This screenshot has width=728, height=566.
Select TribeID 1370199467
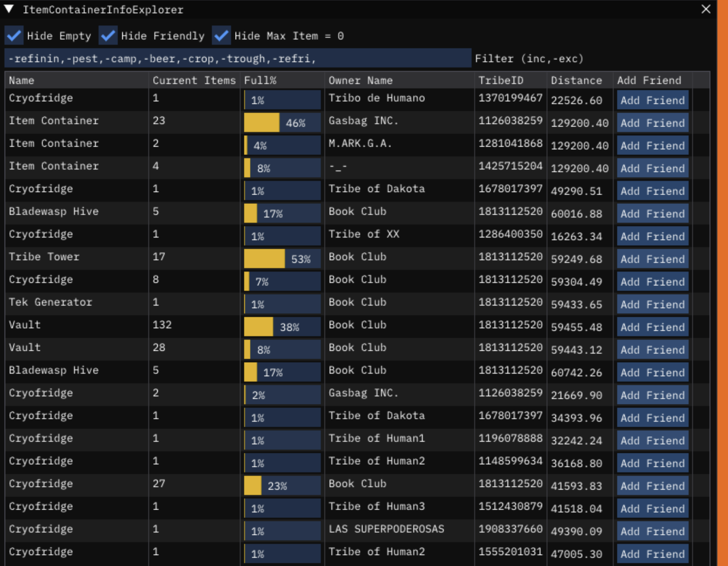click(x=511, y=98)
